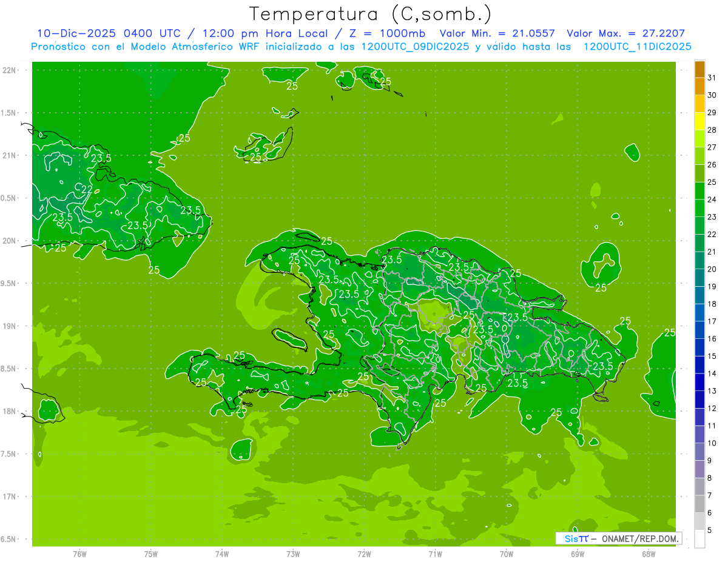Pick the purple legend band between 9 and 10

coord(699,452)
